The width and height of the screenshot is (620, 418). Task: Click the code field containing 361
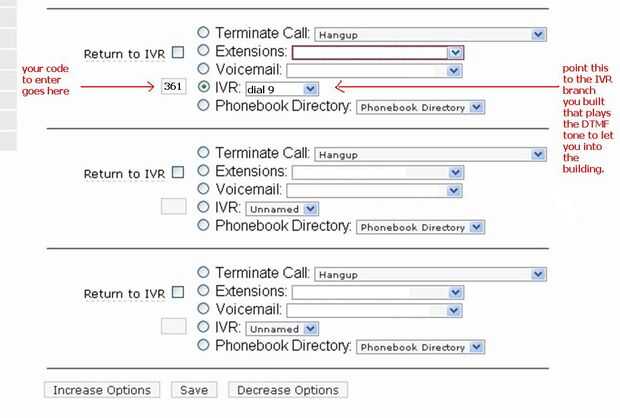[x=174, y=87]
